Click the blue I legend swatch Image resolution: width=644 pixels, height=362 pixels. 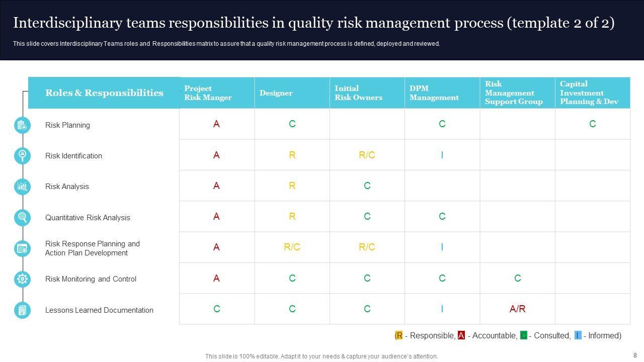[578, 335]
